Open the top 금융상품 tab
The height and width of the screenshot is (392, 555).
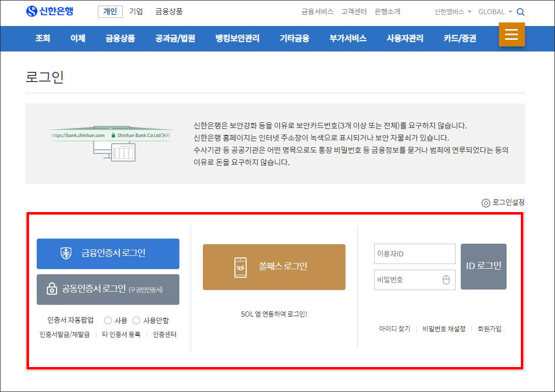pyautogui.click(x=169, y=11)
